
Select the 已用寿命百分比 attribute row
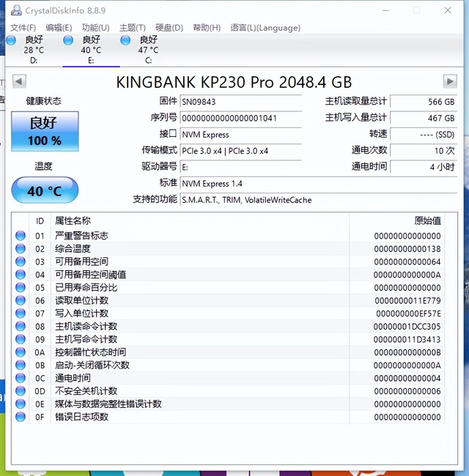228,288
